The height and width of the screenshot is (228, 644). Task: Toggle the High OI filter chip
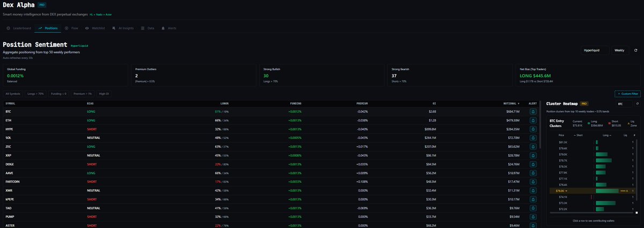click(104, 93)
